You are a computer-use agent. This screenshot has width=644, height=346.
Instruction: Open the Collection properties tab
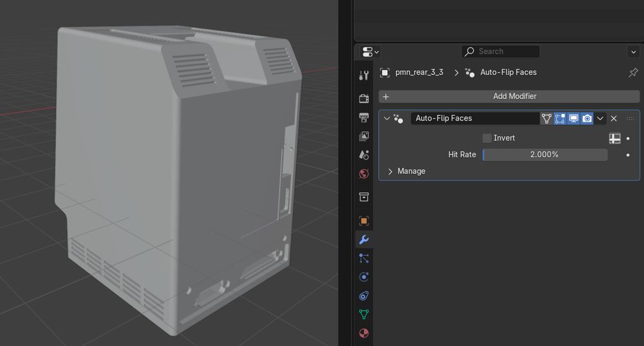point(364,197)
